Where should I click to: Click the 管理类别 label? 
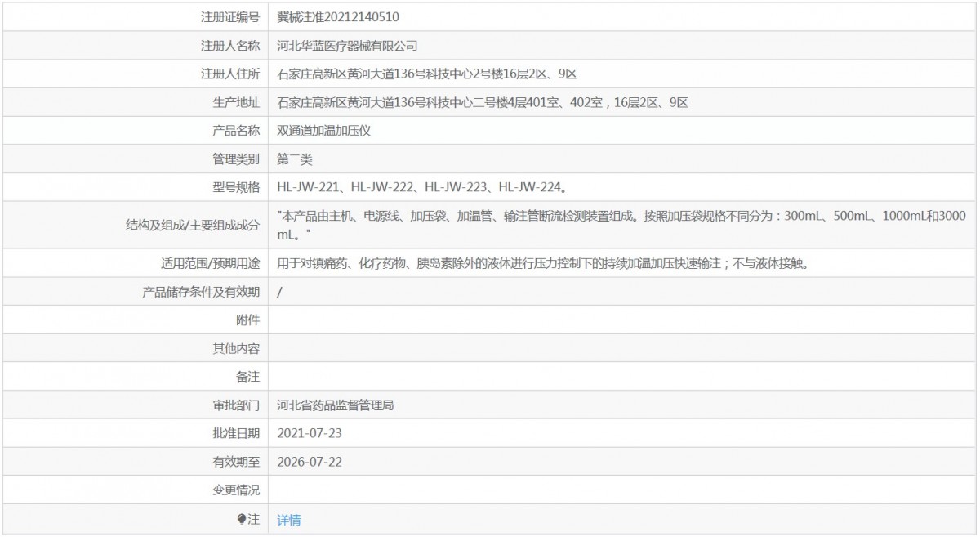236,159
